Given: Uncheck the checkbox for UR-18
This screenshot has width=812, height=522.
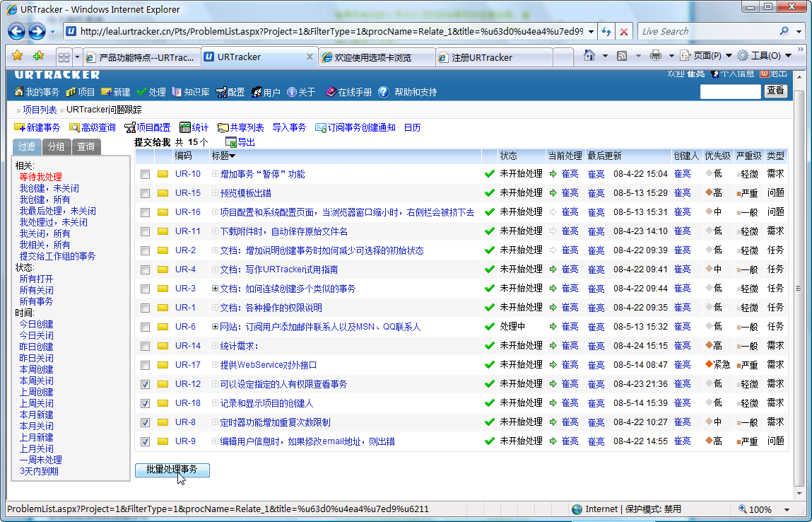Looking at the screenshot, I should (145, 404).
